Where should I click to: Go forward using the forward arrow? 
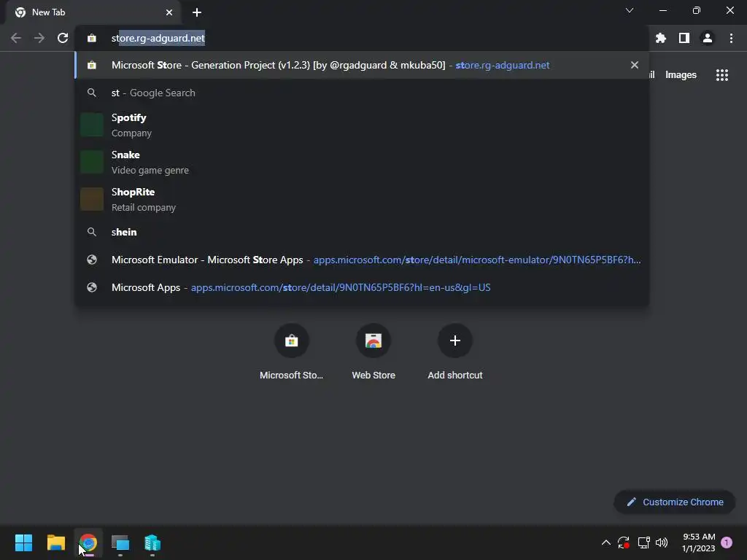[39, 38]
